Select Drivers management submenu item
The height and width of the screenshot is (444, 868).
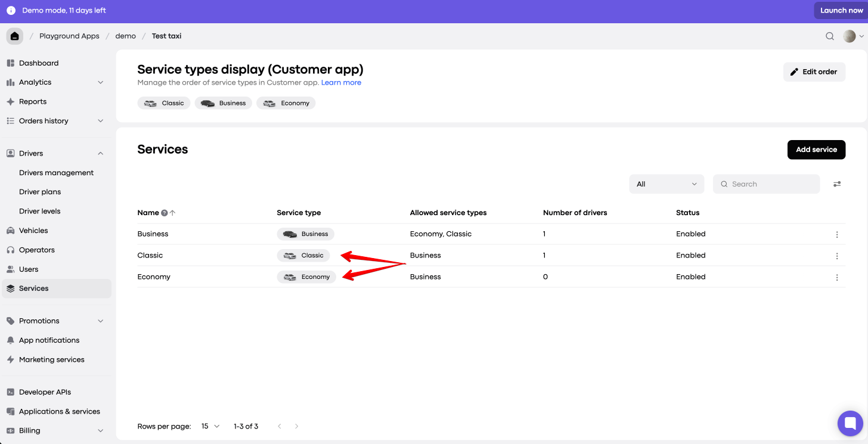(x=57, y=173)
